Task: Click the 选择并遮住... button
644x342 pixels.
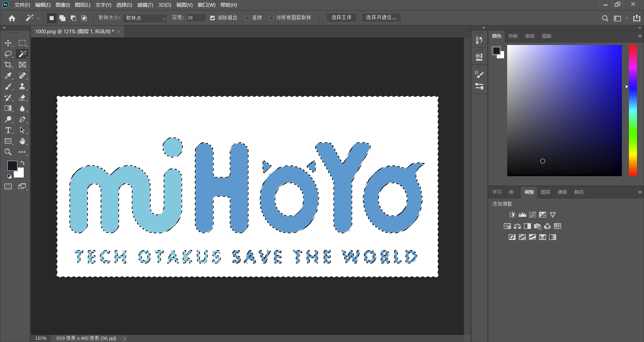Action: point(381,18)
